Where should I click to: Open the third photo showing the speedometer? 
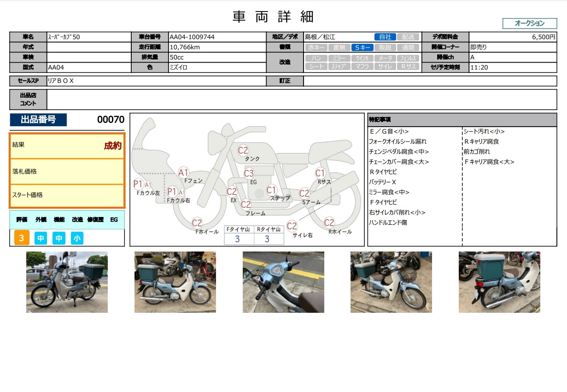283,282
